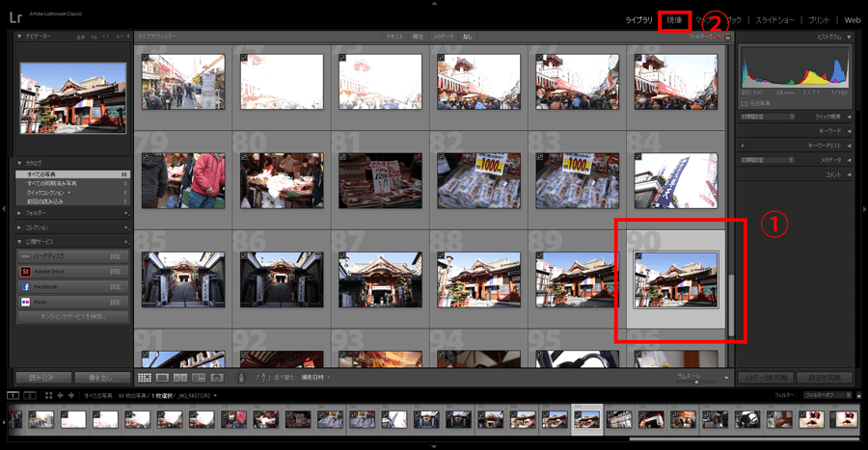Image resolution: width=868 pixels, height=450 pixels.
Task: Collapse the ナビゲーター panel
Action: pos(19,36)
